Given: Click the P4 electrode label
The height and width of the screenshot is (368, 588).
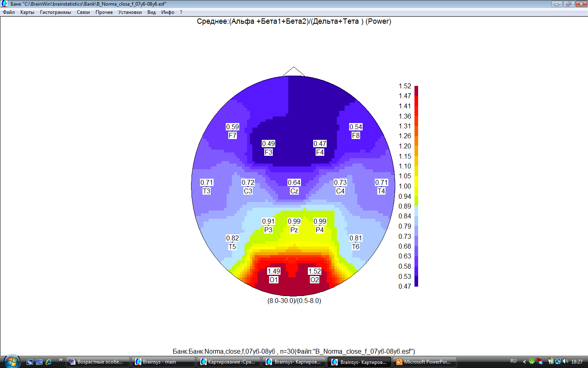Looking at the screenshot, I should (x=320, y=230).
